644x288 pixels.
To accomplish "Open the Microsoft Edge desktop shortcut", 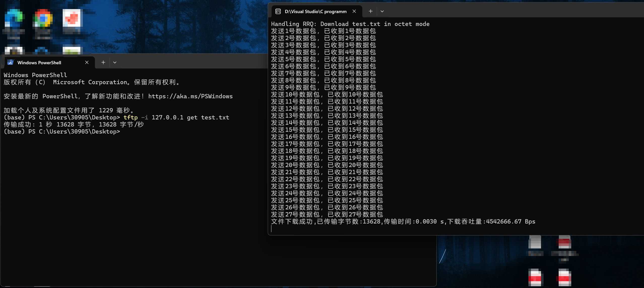I will (x=14, y=18).
